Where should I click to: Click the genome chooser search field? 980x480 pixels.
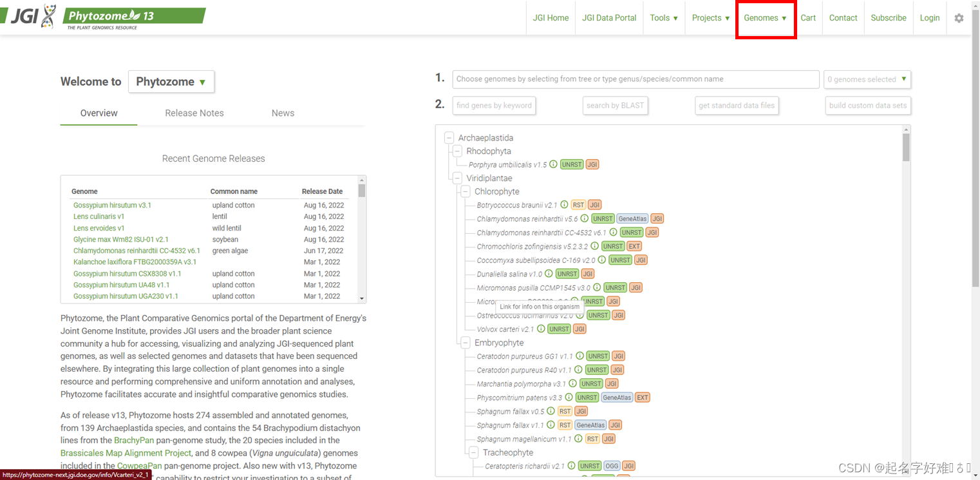636,79
